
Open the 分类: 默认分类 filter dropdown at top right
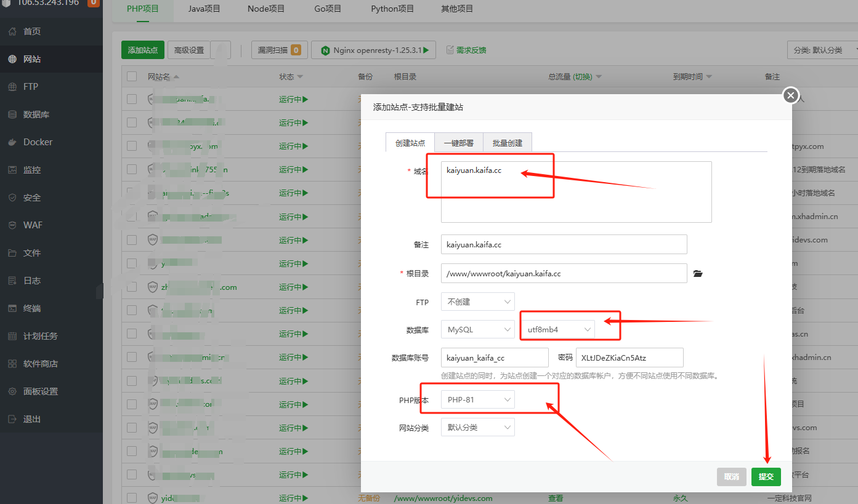click(x=823, y=50)
